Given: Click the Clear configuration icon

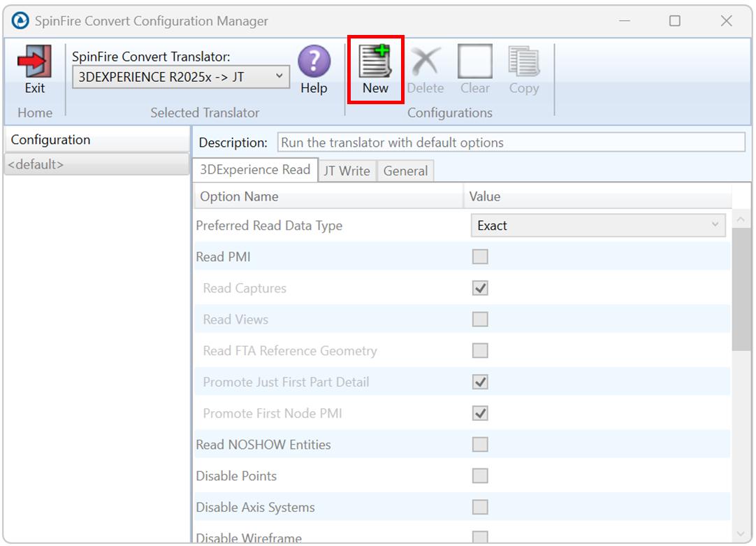Looking at the screenshot, I should pyautogui.click(x=475, y=62).
